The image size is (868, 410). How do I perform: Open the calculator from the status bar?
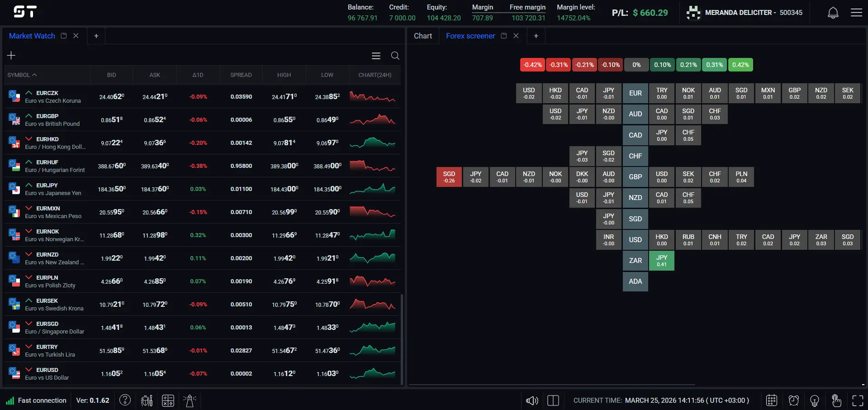click(x=168, y=400)
